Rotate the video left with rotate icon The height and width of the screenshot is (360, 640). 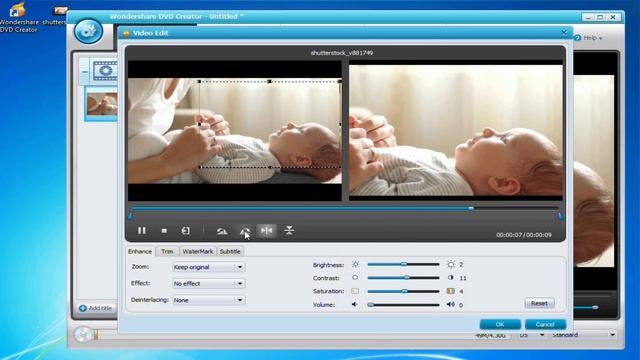222,231
